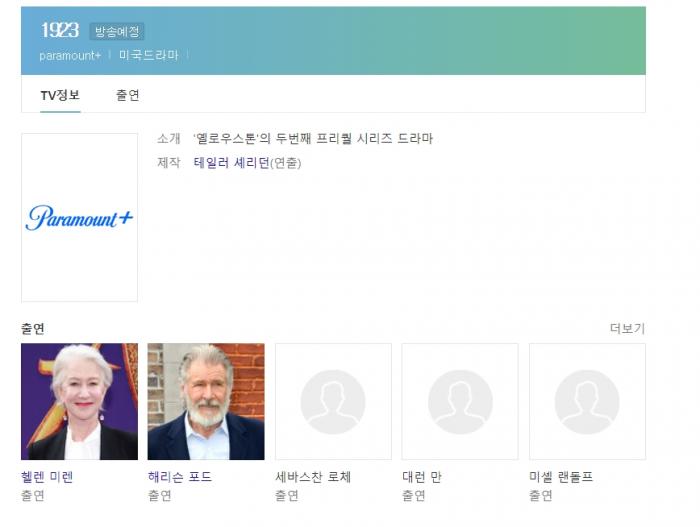Click the name 세바스찬 로체
700x527 pixels.
coord(313,477)
